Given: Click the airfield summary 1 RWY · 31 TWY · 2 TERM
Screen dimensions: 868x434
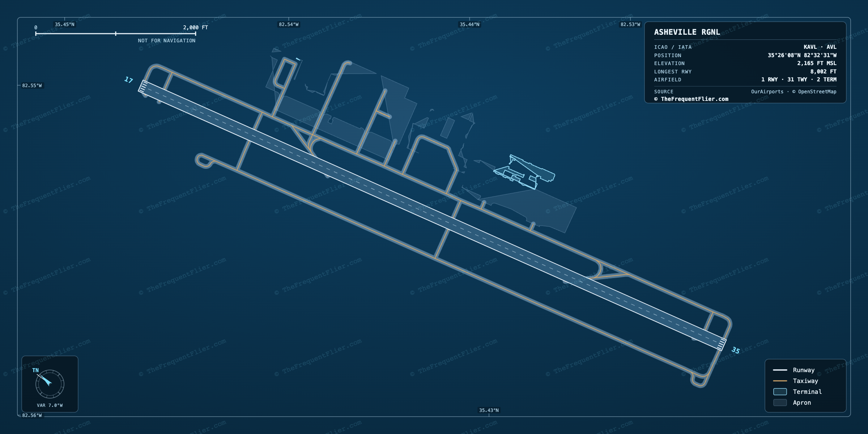Looking at the screenshot, I should 799,80.
